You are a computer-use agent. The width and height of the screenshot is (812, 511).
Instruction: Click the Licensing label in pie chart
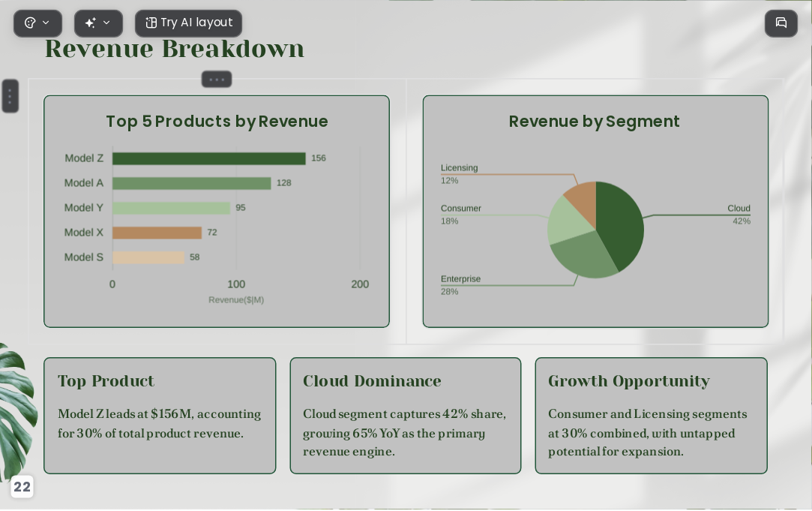(460, 168)
